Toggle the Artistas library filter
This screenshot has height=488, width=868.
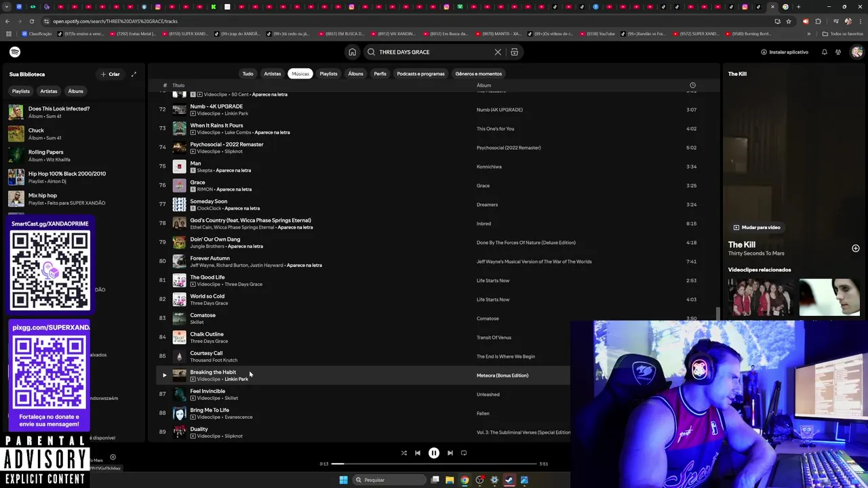pyautogui.click(x=49, y=91)
